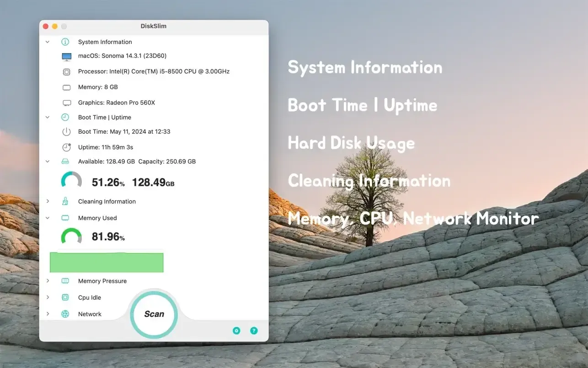Open DiskSlim settings via gear icon
The width and height of the screenshot is (588, 368).
[x=236, y=330]
